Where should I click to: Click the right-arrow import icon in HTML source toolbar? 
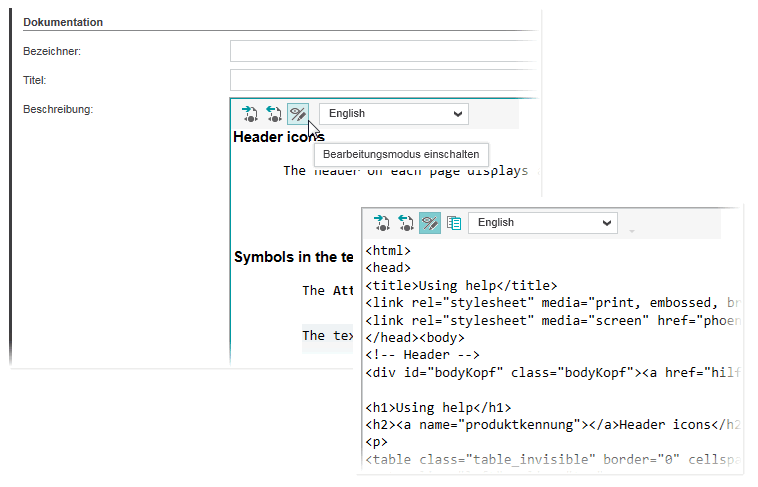tap(381, 223)
